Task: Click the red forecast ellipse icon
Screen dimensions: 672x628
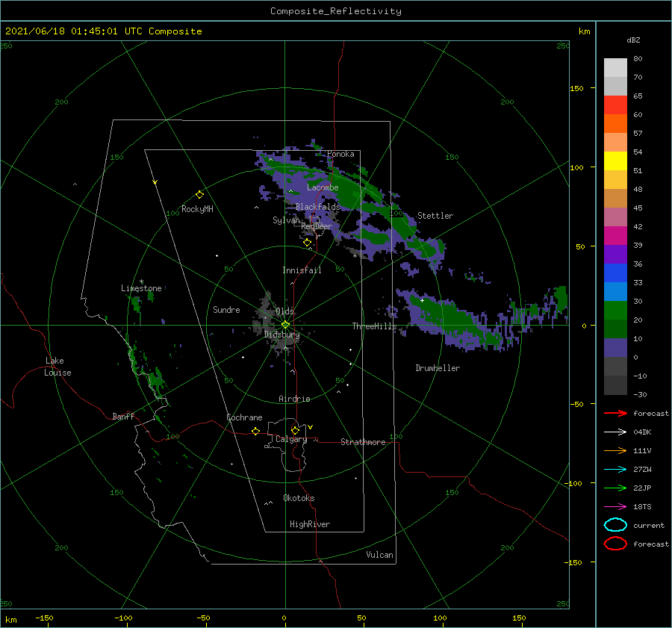Action: point(615,544)
